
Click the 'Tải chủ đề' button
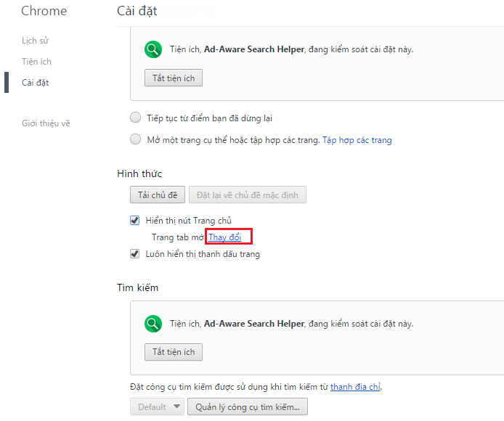157,195
